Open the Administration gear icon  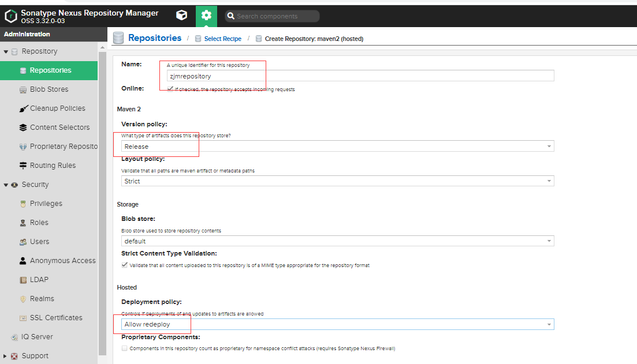point(206,16)
